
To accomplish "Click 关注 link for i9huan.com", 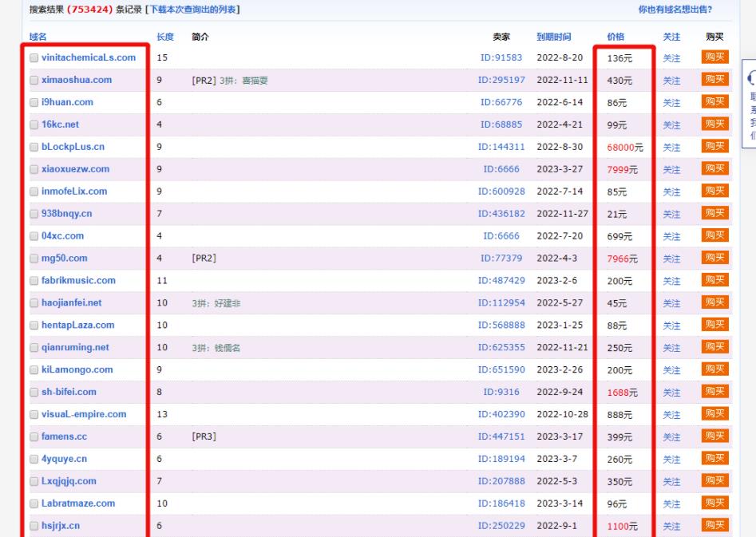I will pos(671,103).
